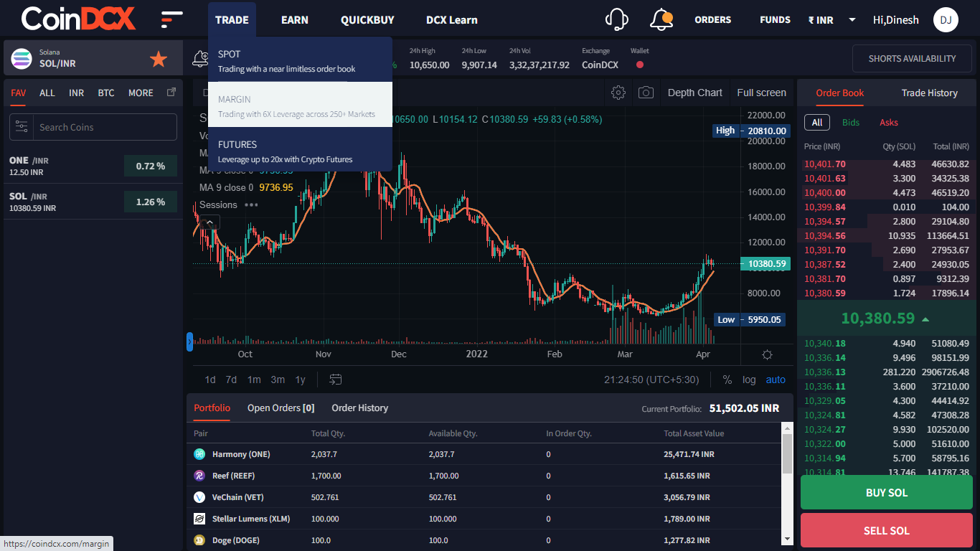
Task: Open chart settings gear above the chart
Action: (618, 93)
